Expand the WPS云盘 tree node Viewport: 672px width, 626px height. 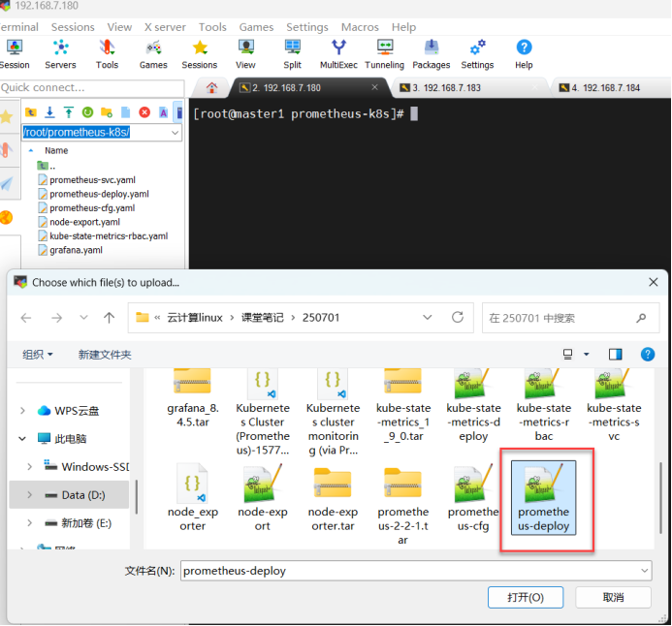[x=22, y=411]
